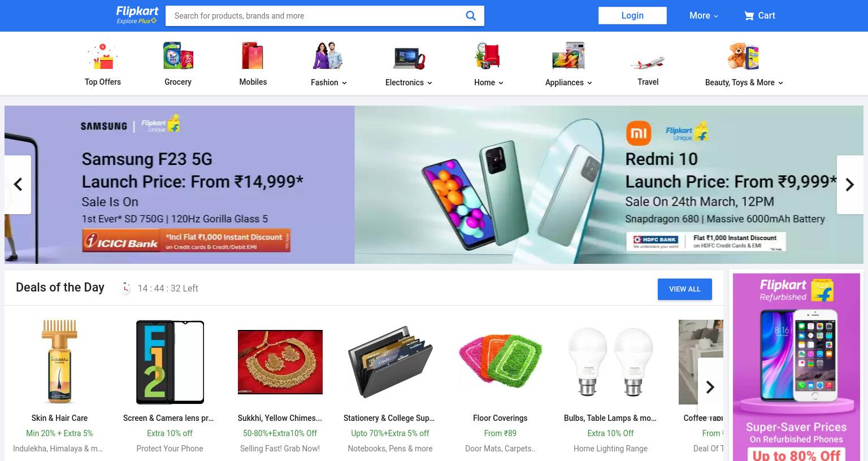Screen dimensions: 868x461
Task: Expand the Fashion category menu
Action: tap(328, 82)
